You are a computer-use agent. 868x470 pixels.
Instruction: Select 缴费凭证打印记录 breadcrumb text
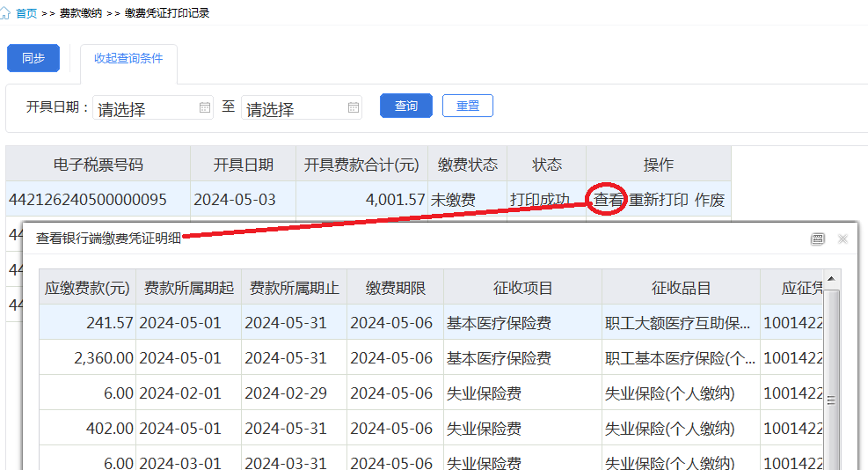click(167, 13)
